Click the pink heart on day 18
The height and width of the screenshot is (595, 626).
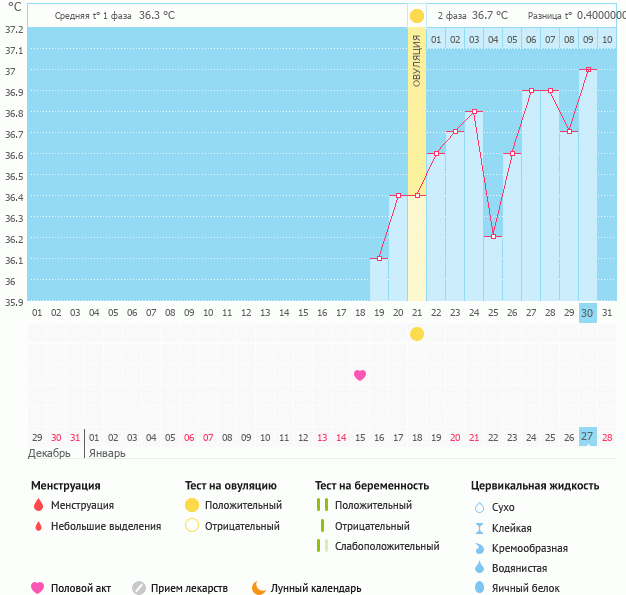(360, 375)
